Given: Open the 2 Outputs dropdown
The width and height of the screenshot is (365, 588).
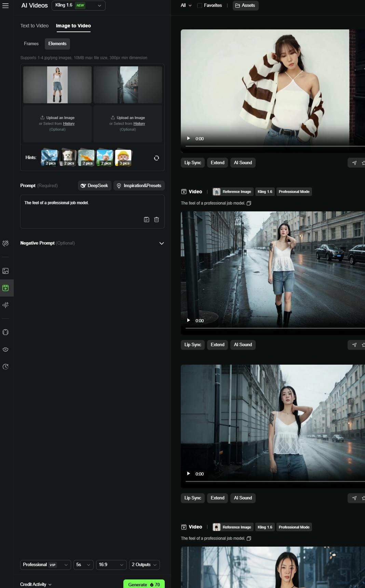Looking at the screenshot, I should coord(145,565).
